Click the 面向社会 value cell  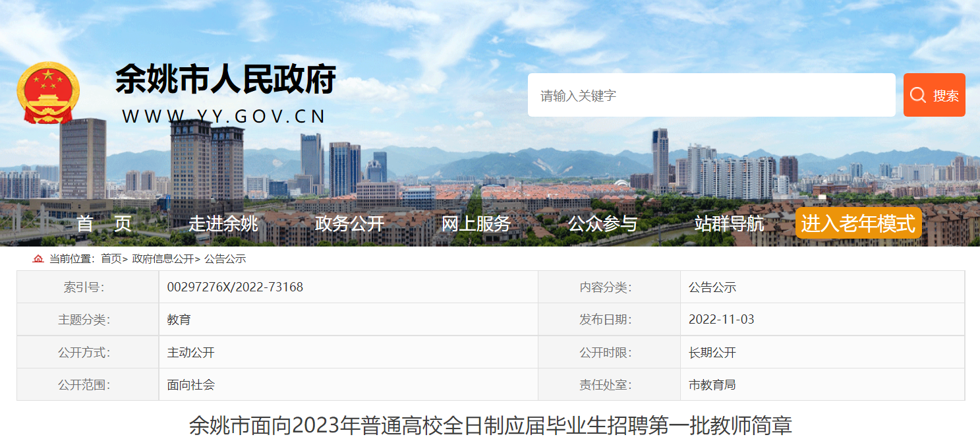click(x=349, y=384)
